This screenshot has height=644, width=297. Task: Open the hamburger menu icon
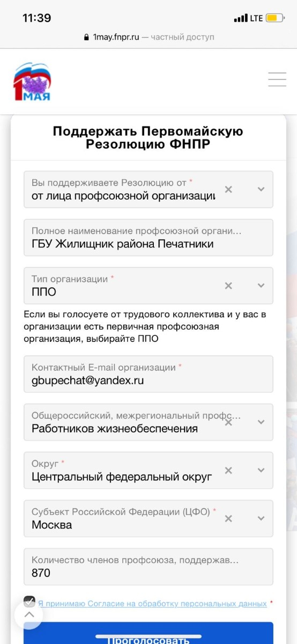click(x=277, y=79)
